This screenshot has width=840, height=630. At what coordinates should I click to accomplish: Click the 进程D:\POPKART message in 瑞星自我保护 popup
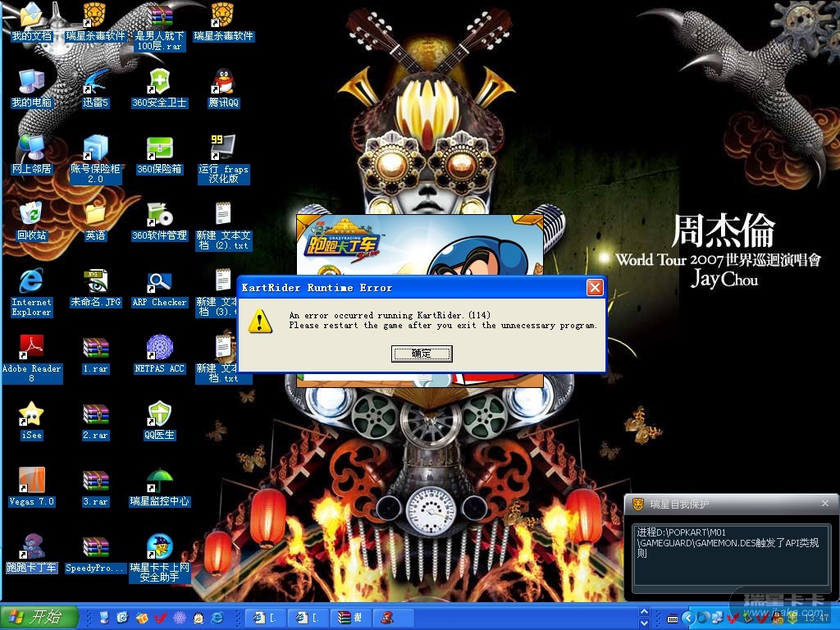[x=728, y=542]
